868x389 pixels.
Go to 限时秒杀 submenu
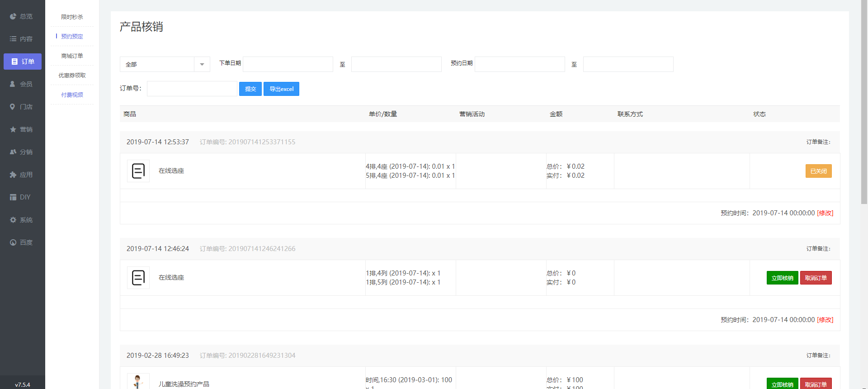click(72, 17)
